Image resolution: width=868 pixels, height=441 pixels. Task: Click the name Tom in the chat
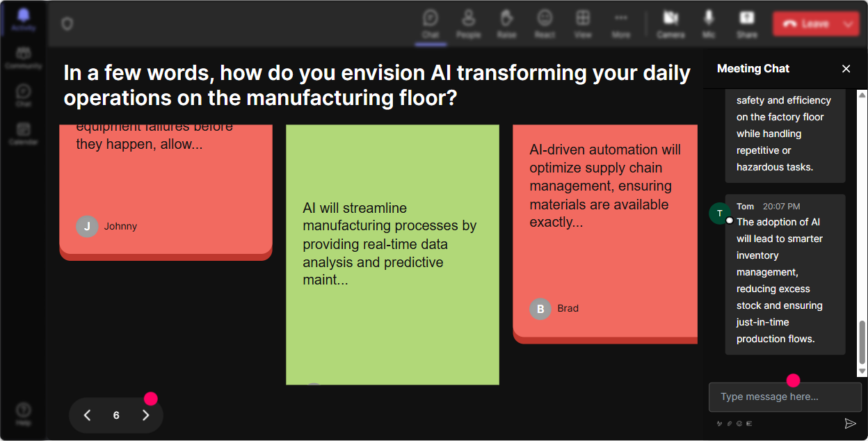[x=746, y=207]
